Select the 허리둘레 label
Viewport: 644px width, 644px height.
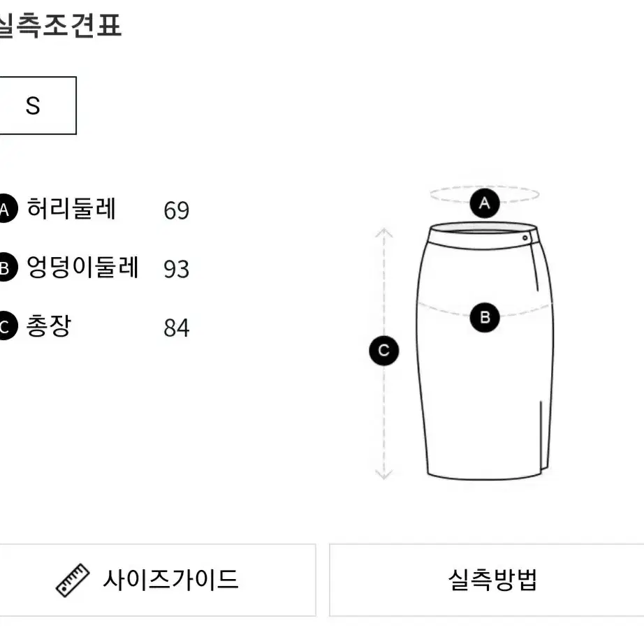click(x=71, y=208)
